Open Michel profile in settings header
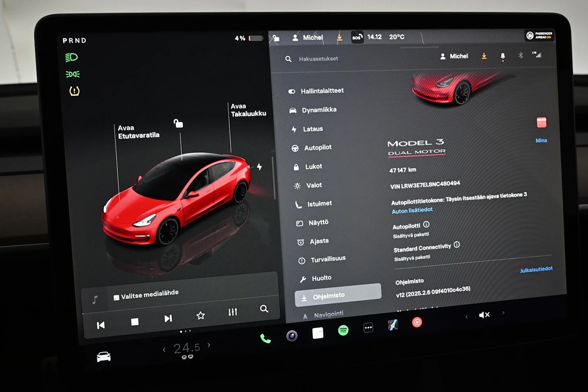Screen dimensions: 588x392 point(454,56)
